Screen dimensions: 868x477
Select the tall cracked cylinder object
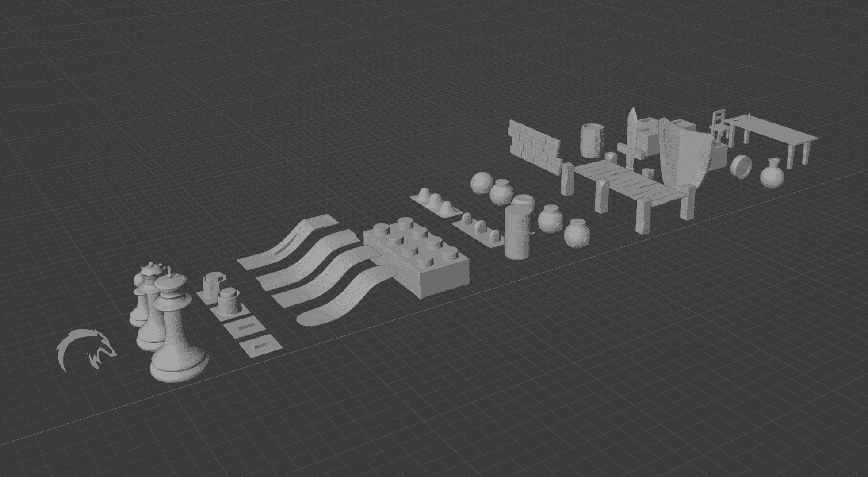click(x=517, y=232)
